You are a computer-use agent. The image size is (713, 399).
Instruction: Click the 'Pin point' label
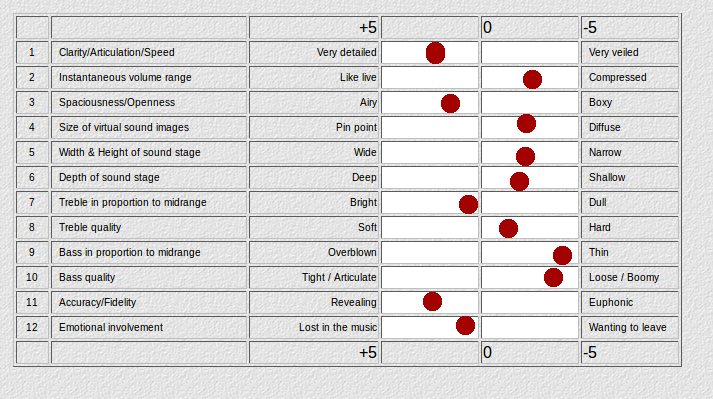tap(356, 127)
